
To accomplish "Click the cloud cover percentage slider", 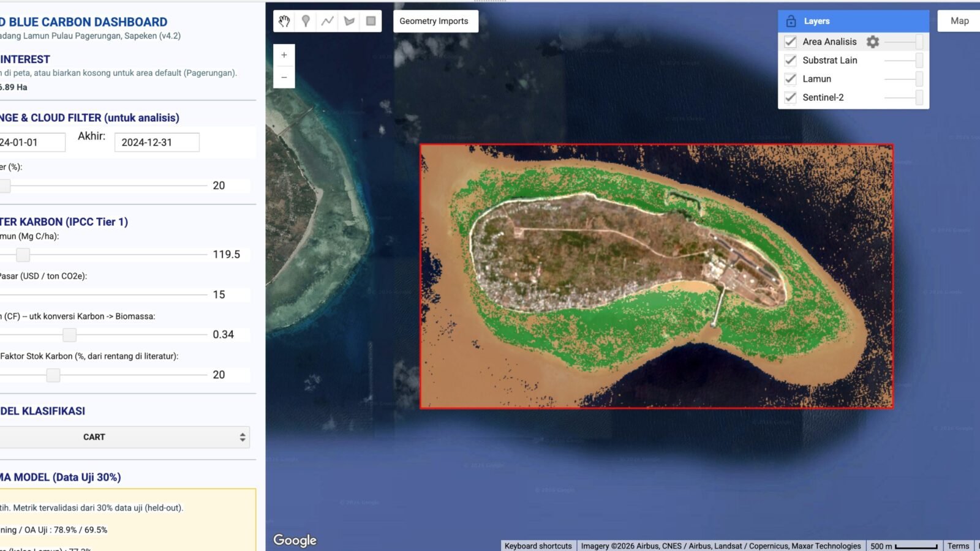I will [104, 186].
